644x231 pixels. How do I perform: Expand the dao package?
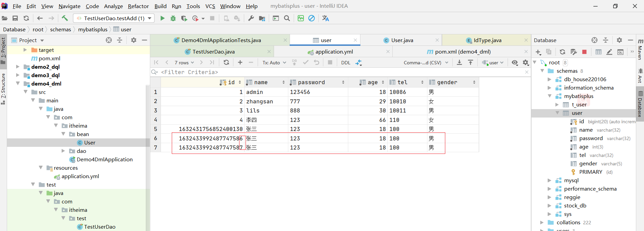(x=63, y=151)
